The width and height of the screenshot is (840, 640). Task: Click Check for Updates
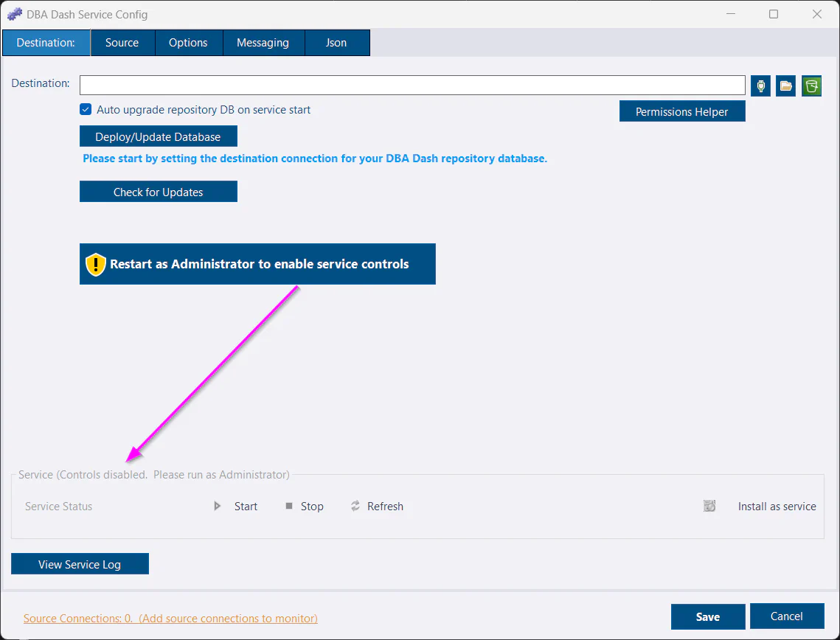click(x=158, y=191)
